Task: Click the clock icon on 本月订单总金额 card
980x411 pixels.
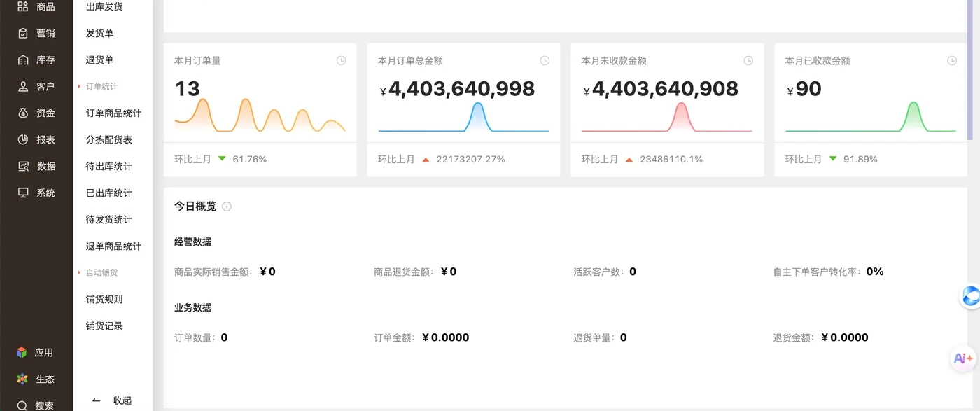Action: (545, 61)
